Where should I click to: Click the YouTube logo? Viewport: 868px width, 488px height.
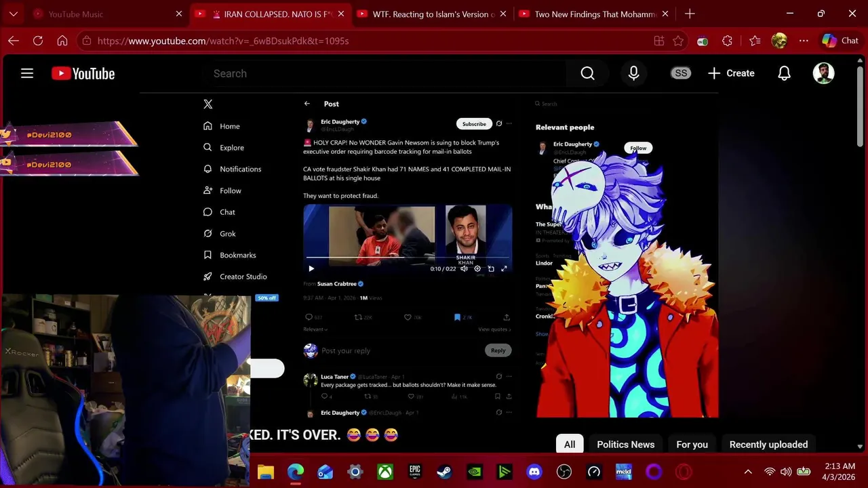pyautogui.click(x=83, y=73)
